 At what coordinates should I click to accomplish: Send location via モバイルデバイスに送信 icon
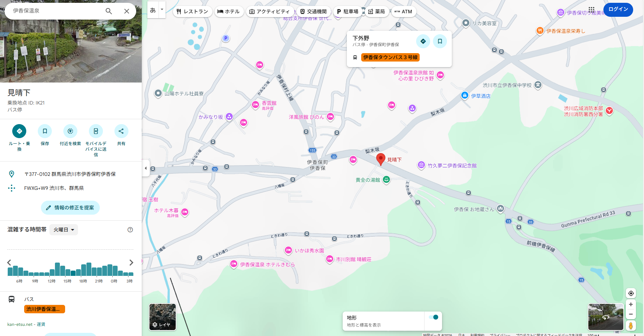pyautogui.click(x=96, y=131)
